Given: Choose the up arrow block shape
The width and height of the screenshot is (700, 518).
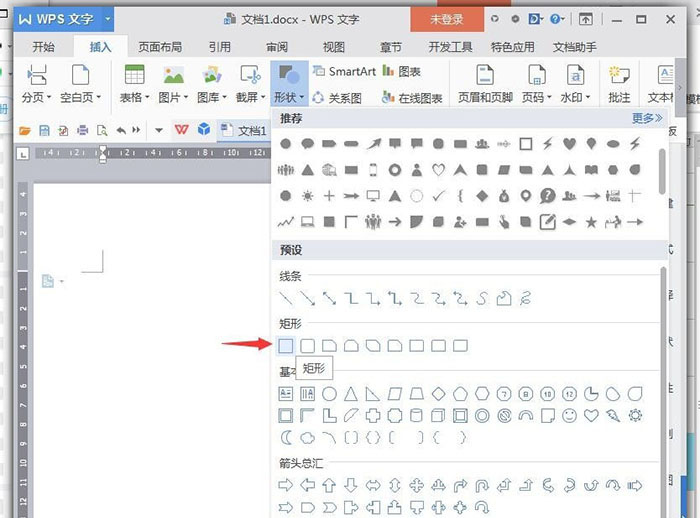Looking at the screenshot, I should coord(329,485).
